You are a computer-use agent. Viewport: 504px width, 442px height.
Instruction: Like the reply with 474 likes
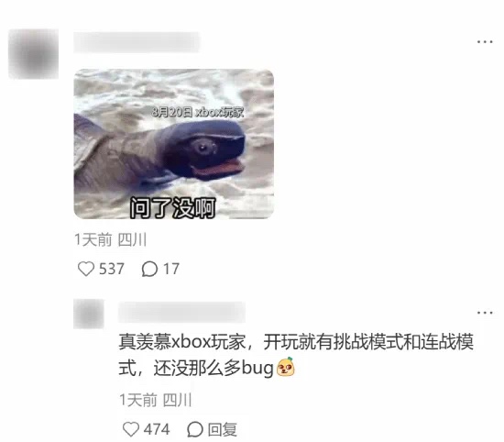131,429
